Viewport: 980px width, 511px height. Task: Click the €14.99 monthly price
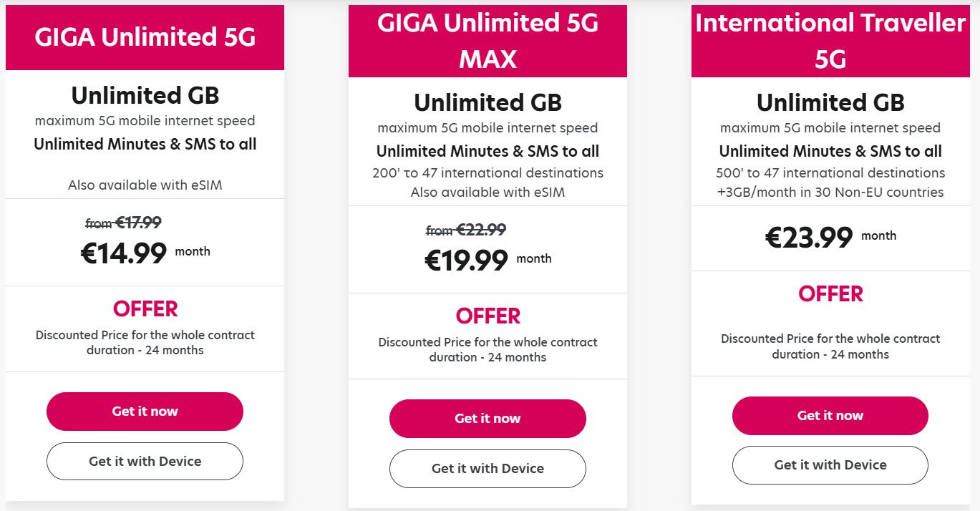124,253
